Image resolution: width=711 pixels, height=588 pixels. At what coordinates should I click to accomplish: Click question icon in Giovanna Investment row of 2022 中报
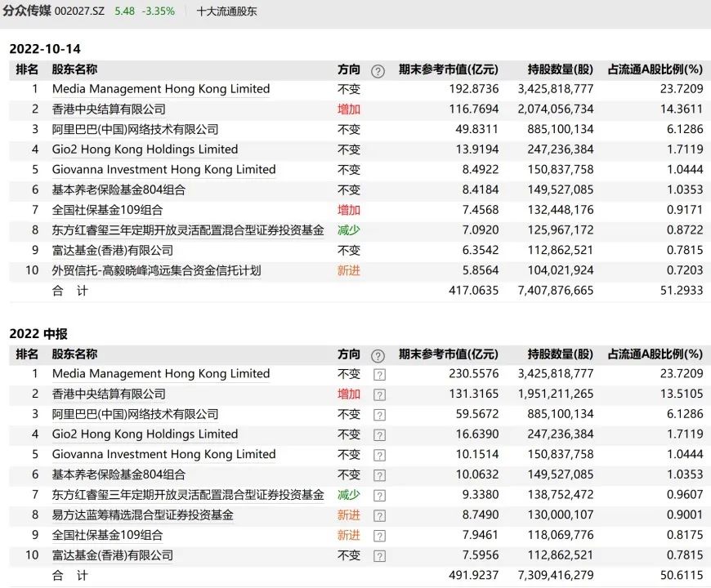tap(379, 455)
